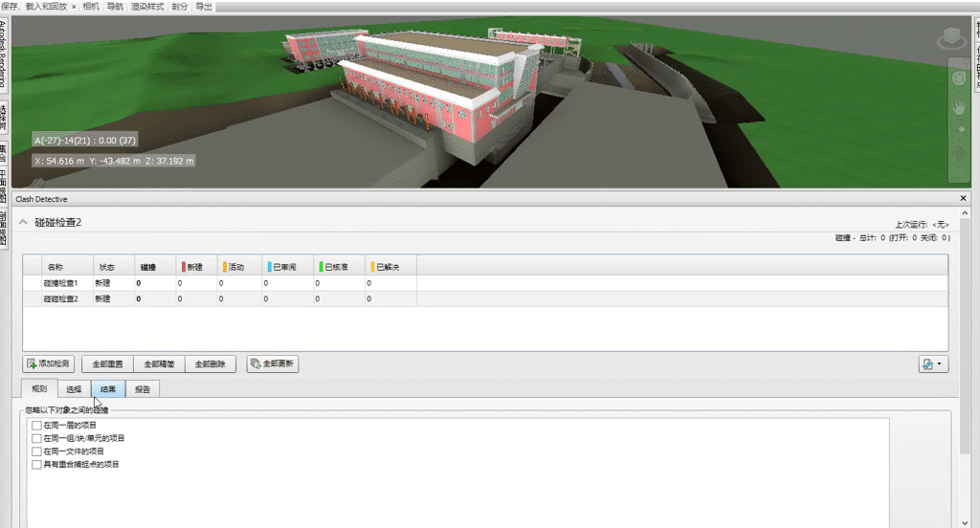Open the import/export clash tests icon menu

pos(932,364)
